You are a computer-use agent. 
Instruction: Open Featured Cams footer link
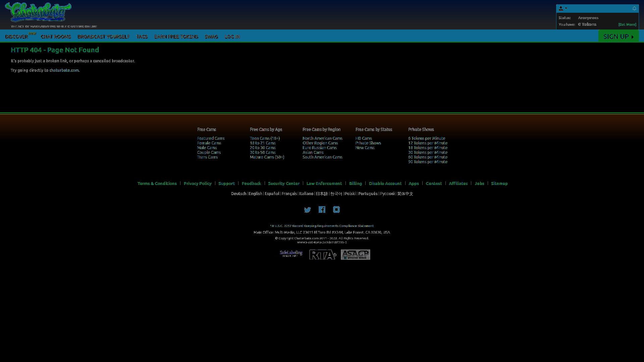pos(211,138)
